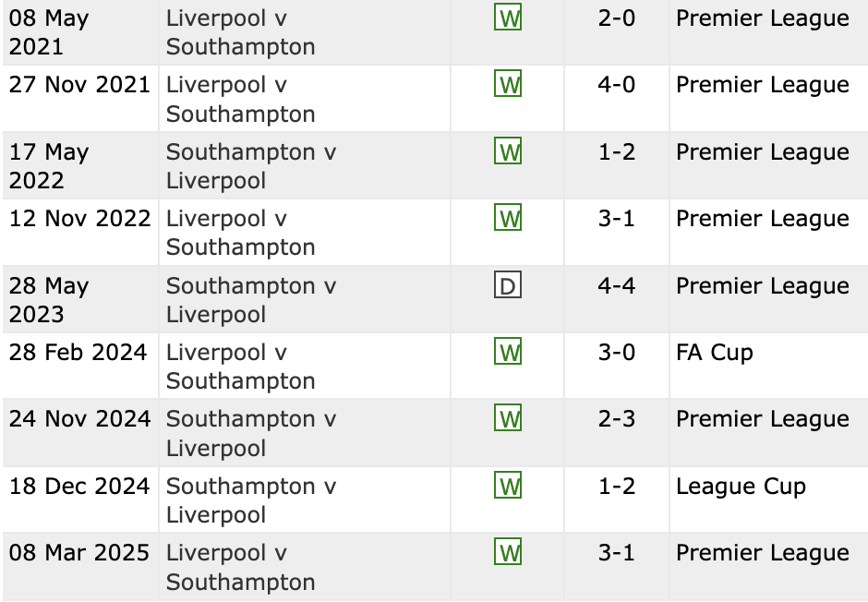The image size is (868, 602).
Task: Click the W badge for 08 Mar 2025 match
Action: tap(508, 553)
